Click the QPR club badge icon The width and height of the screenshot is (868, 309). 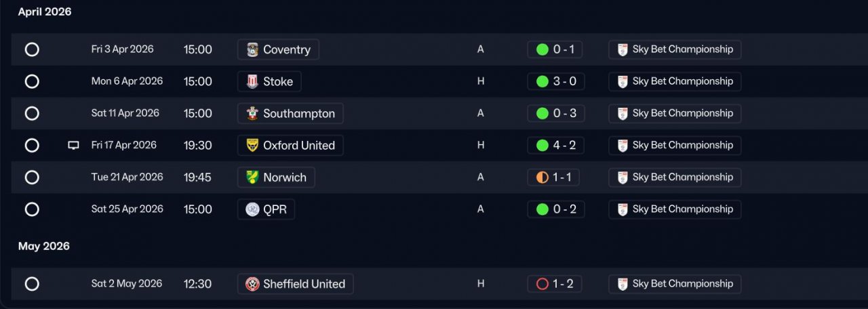coord(252,209)
